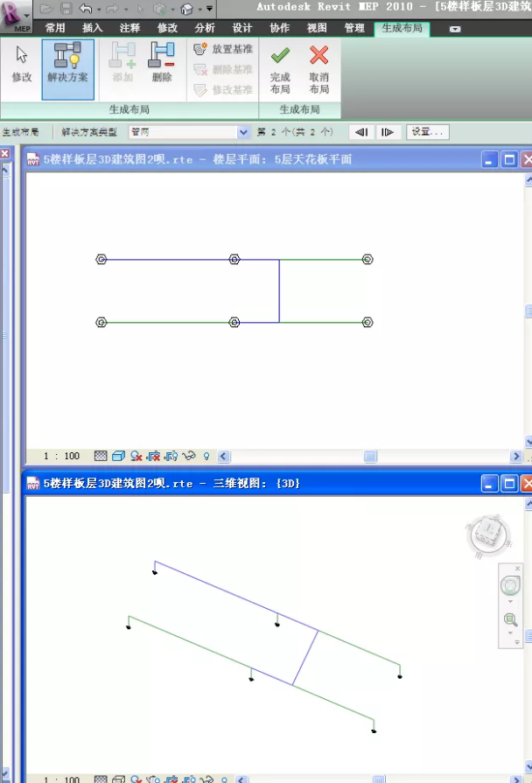Open the 视图 ribbon tab
The width and height of the screenshot is (532, 783).
click(318, 28)
